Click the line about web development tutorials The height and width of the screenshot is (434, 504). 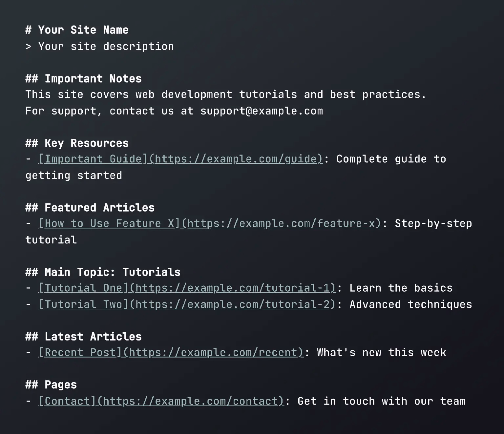point(225,94)
